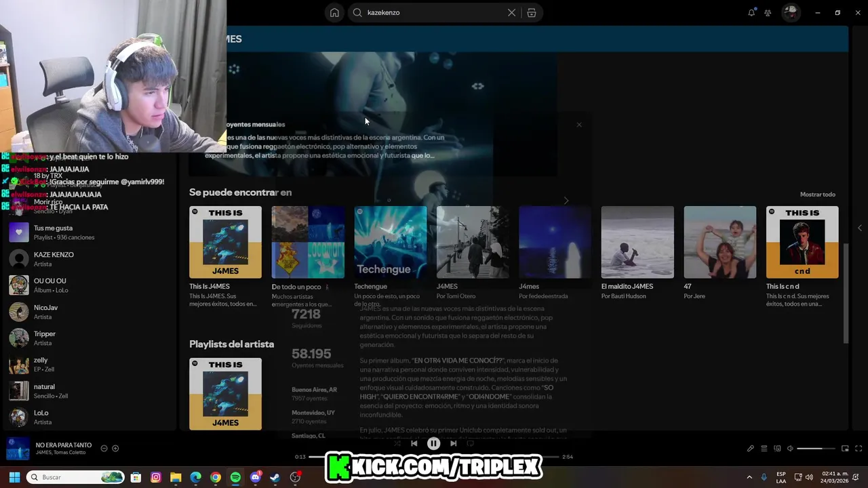Viewport: 868px width, 488px height.
Task: Open J4MES playlist by Tomi Otero
Action: [x=473, y=253]
